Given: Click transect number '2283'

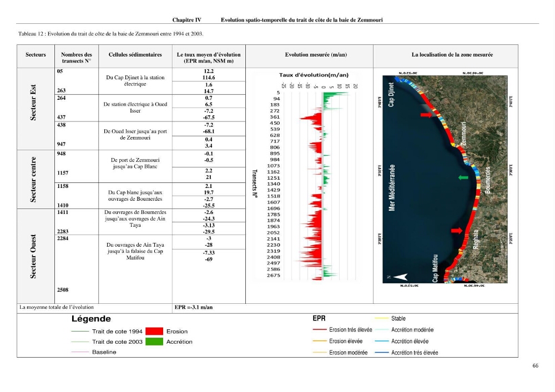Looking at the screenshot, I should tap(63, 232).
